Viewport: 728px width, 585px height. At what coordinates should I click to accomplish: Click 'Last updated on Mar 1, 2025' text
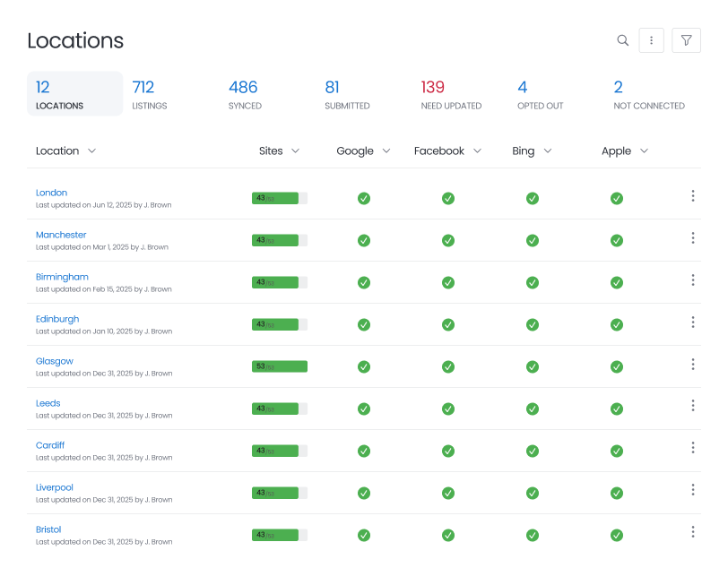pyautogui.click(x=82, y=247)
